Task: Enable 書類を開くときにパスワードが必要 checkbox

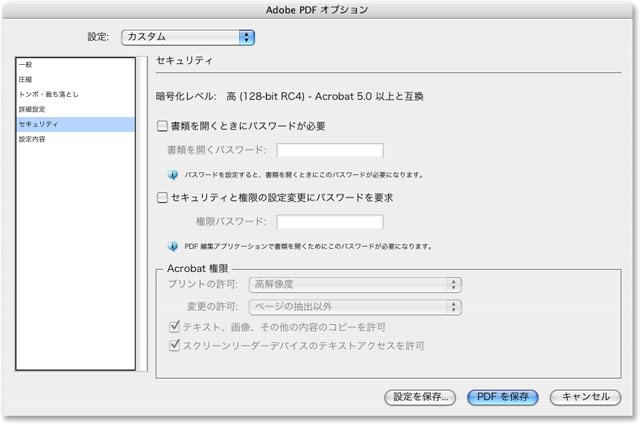Action: [163, 126]
